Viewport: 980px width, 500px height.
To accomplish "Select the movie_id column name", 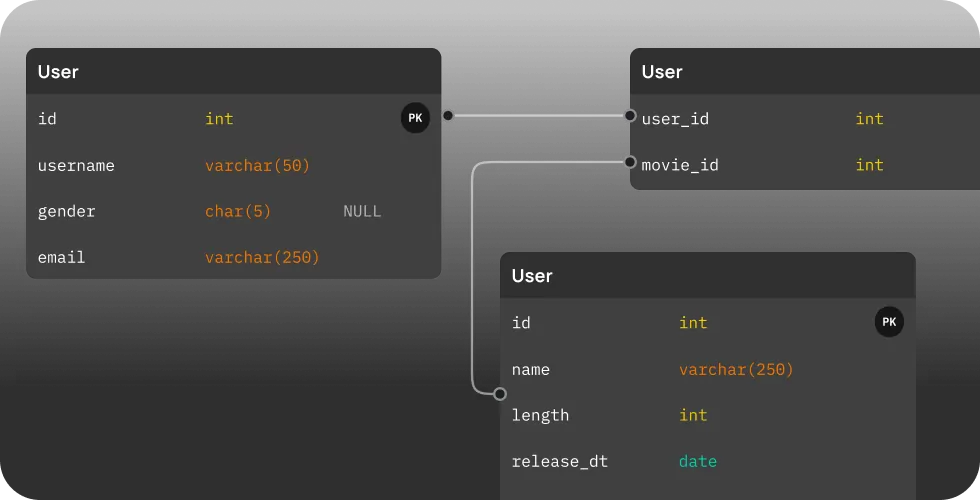I will click(680, 165).
